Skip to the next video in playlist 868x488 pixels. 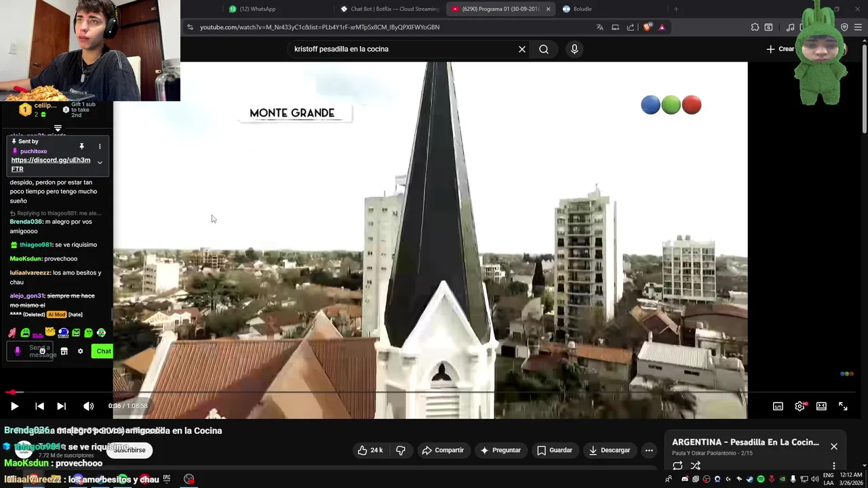pos(61,406)
